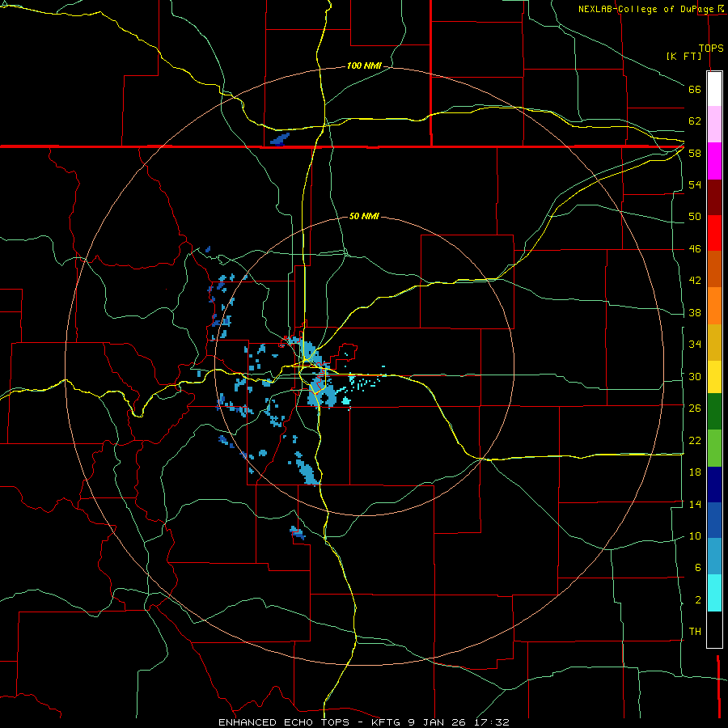Click the 17:32 timestamp
This screenshot has width=728, height=728.
click(490, 722)
